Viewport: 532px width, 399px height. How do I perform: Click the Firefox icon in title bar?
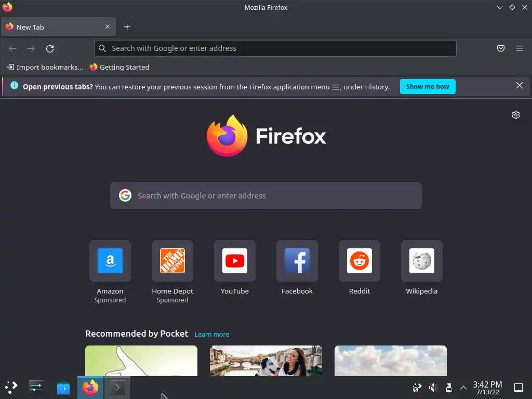tap(7, 7)
